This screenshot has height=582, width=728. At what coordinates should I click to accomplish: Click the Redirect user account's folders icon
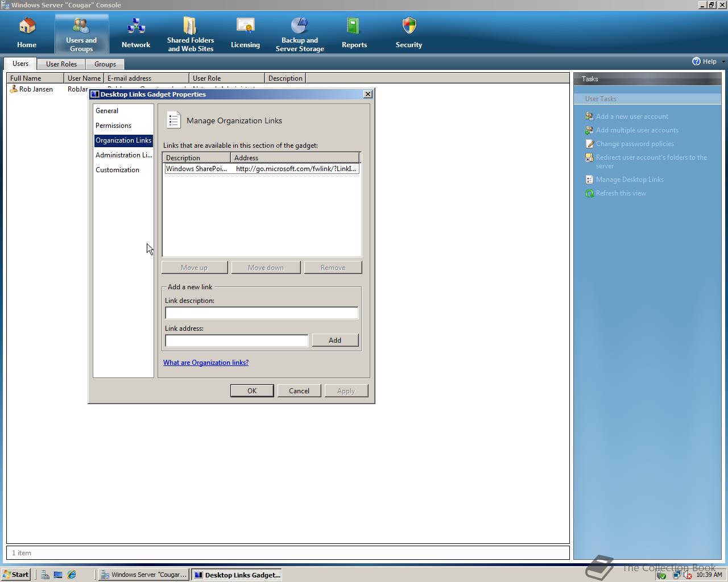click(x=589, y=157)
